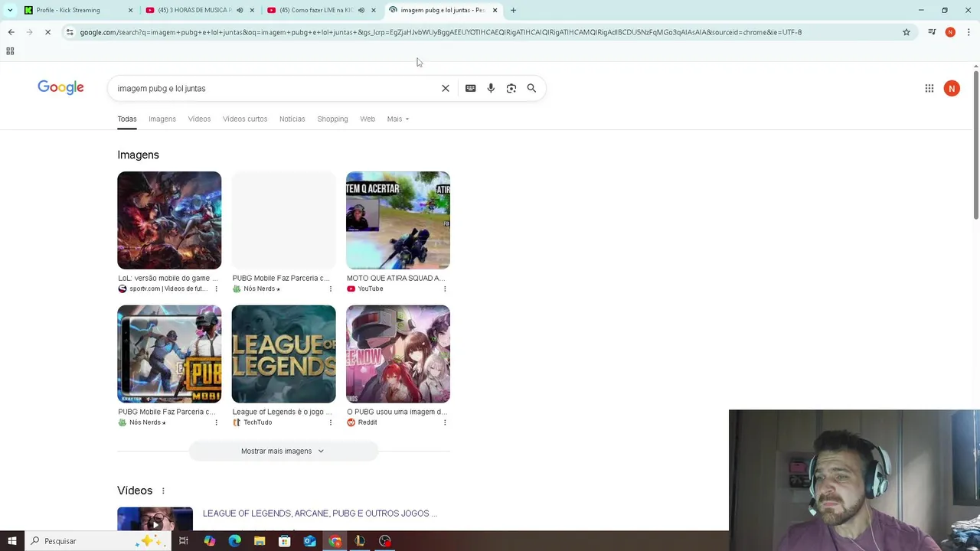Screen dimensions: 980x551
Task: Expand the Mais search filter dropdown
Action: (398, 119)
